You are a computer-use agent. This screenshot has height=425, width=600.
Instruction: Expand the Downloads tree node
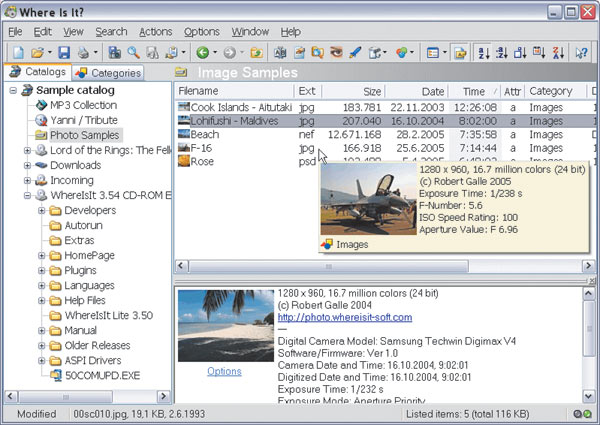[x=27, y=165]
